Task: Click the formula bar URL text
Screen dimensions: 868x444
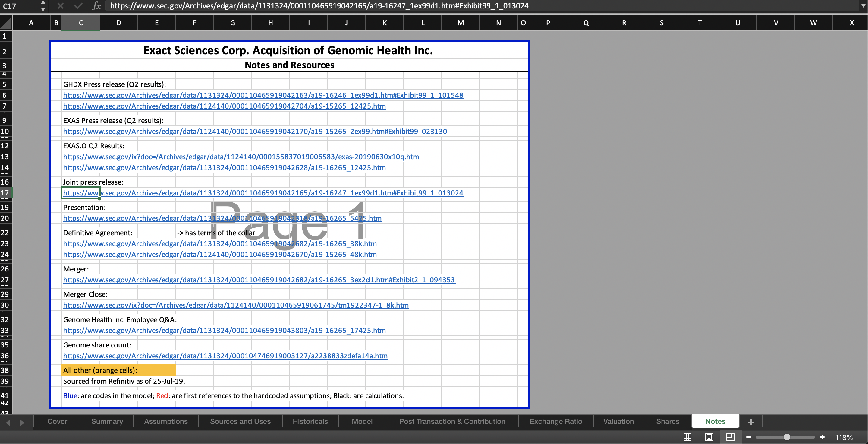Action: [x=319, y=6]
